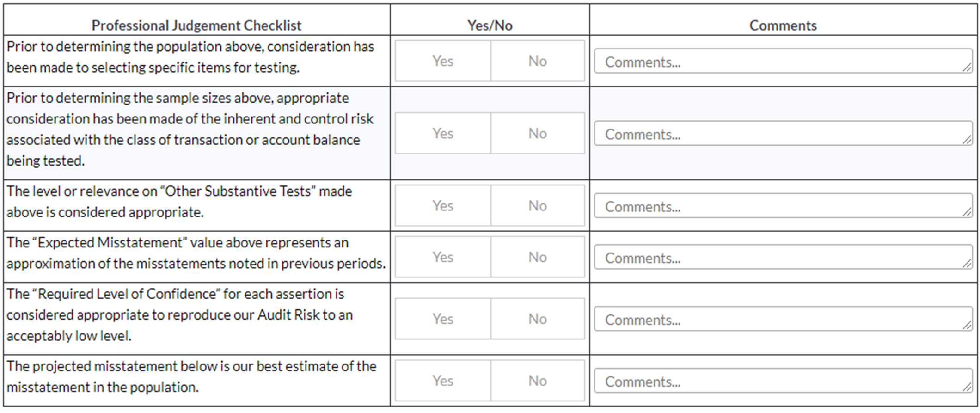Click Yes for projected misstatement row
This screenshot has width=980, height=413.
443,381
